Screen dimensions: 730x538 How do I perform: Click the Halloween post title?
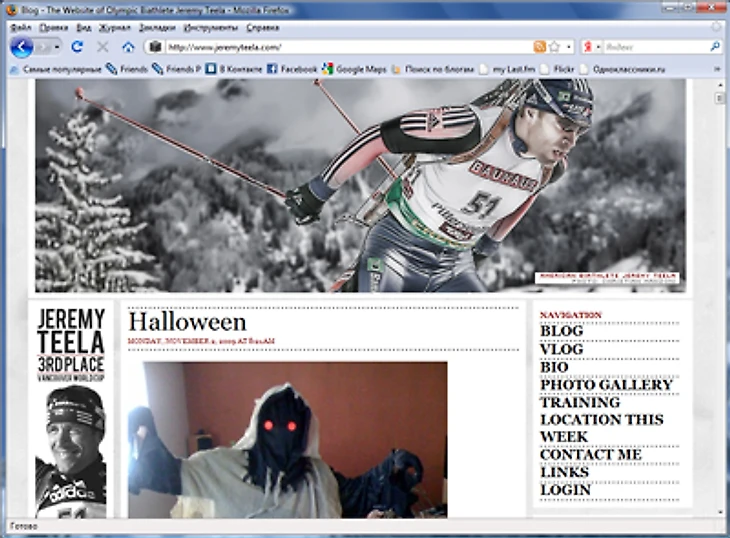[187, 322]
